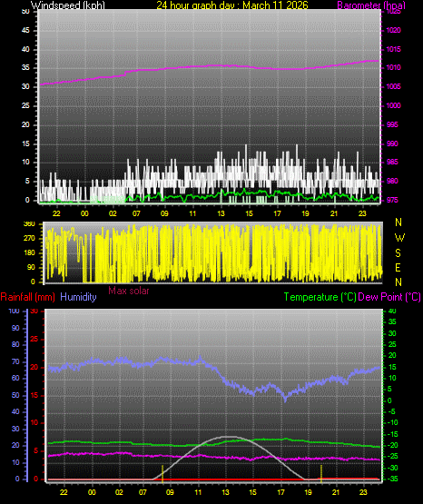
Task: Click the "985" value on the barometer axis
Action: tap(392, 162)
